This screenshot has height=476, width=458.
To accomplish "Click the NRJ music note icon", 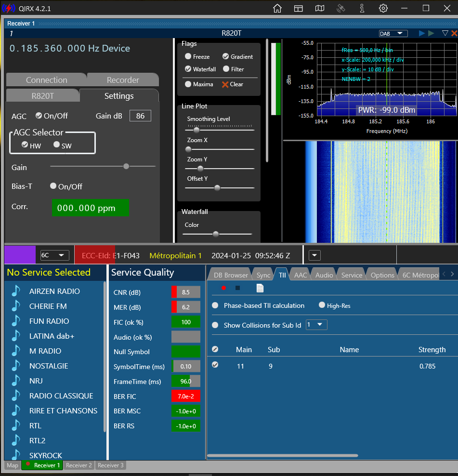I will tap(16, 381).
